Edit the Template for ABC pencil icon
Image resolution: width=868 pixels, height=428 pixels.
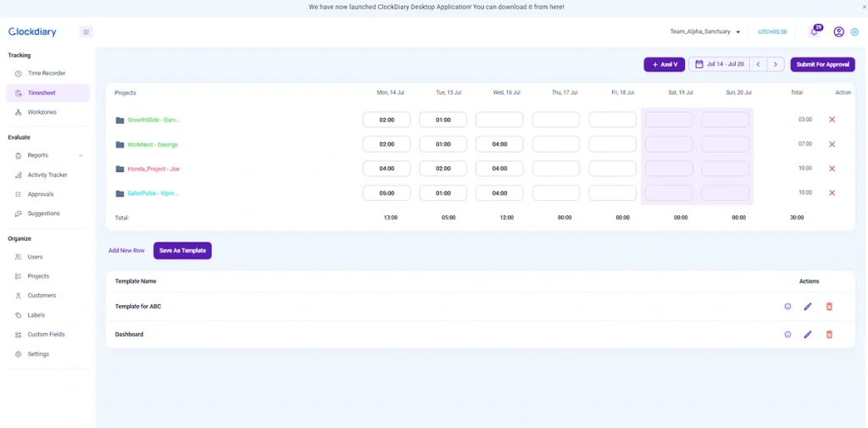coord(808,307)
